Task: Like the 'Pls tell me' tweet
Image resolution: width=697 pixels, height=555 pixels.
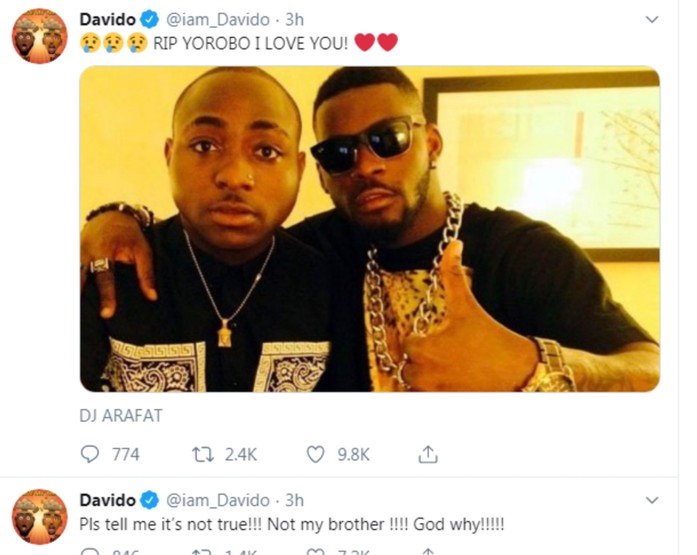Action: [x=316, y=552]
